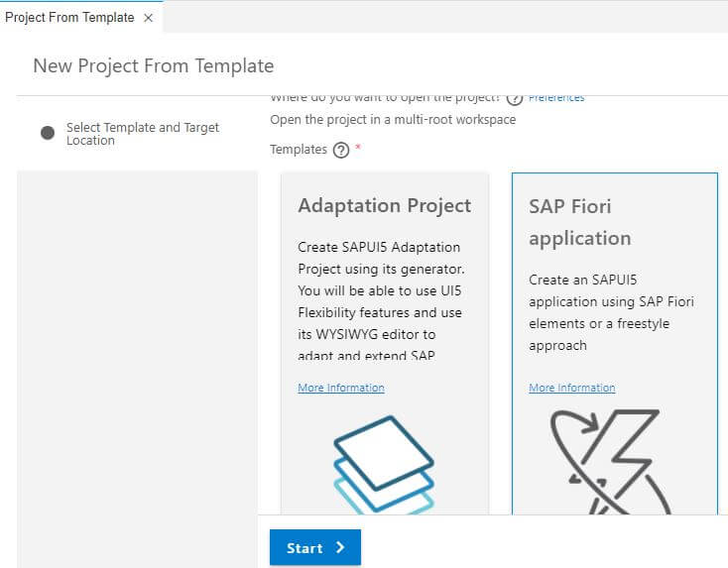Click the chevron arrow on Start button

(x=340, y=547)
